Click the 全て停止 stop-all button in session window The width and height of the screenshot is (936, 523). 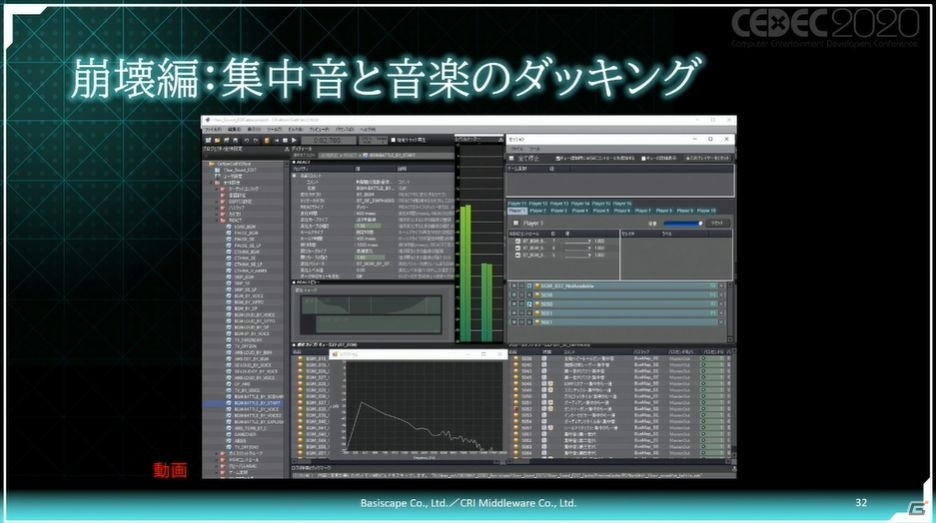click(525, 158)
